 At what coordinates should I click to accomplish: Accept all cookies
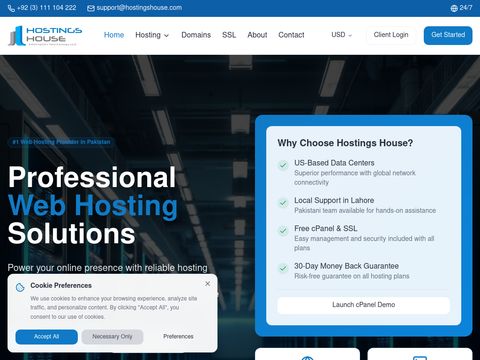47,337
